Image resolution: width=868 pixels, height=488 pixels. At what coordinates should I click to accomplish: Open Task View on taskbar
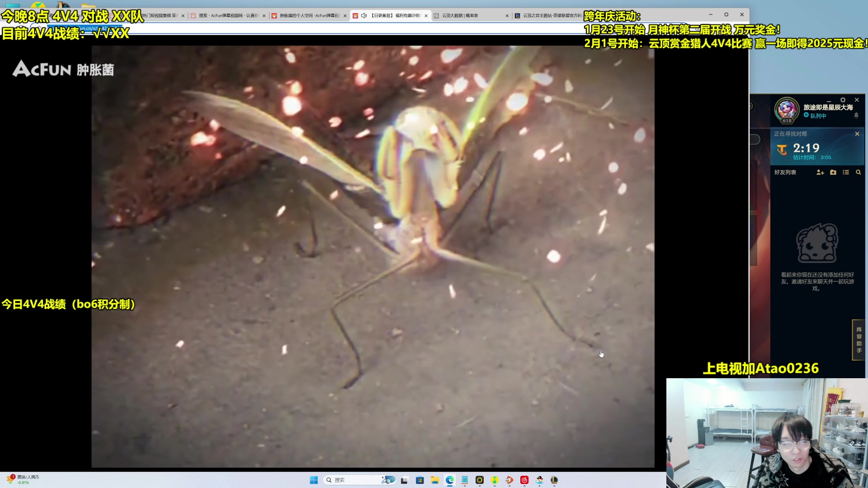coord(405,480)
